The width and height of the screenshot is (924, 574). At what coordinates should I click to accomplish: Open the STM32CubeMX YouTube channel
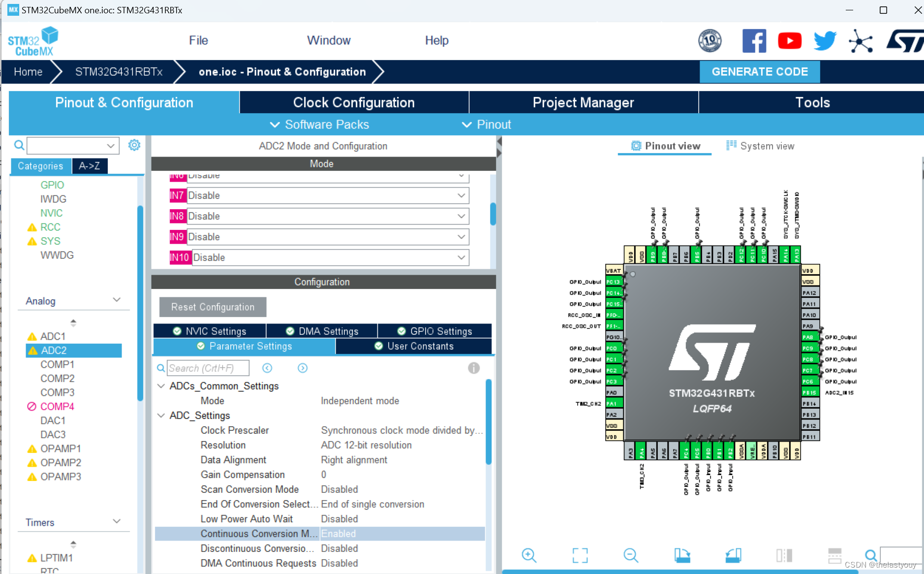[x=789, y=41]
